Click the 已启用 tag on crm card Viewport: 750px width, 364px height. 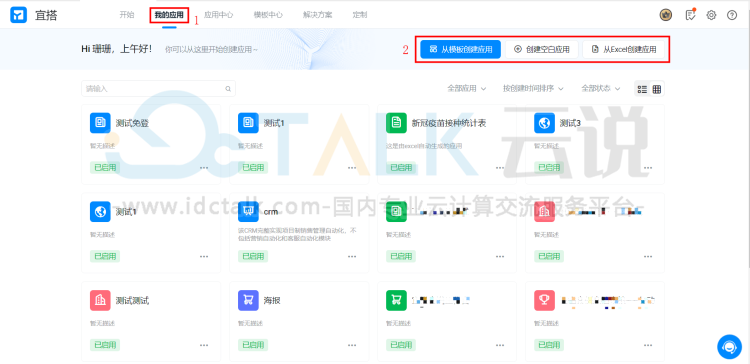click(253, 256)
